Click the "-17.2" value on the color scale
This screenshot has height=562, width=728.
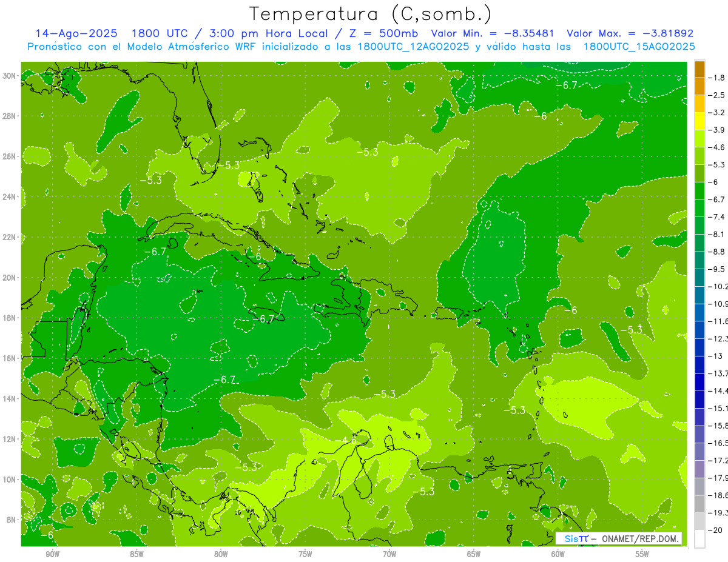(718, 460)
